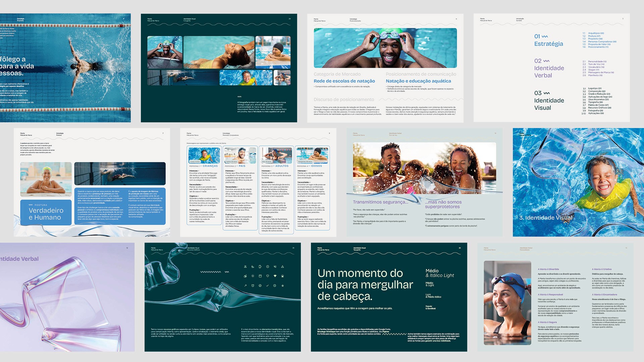The width and height of the screenshot is (644, 362).
Task: Click the Wi-Fi signal icon
Action: (275, 276)
